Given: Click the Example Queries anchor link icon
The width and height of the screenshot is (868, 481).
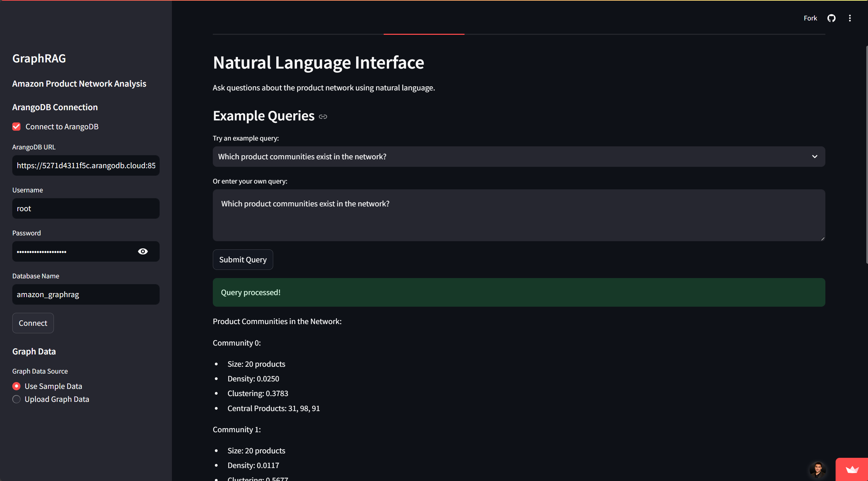Looking at the screenshot, I should coord(323,117).
